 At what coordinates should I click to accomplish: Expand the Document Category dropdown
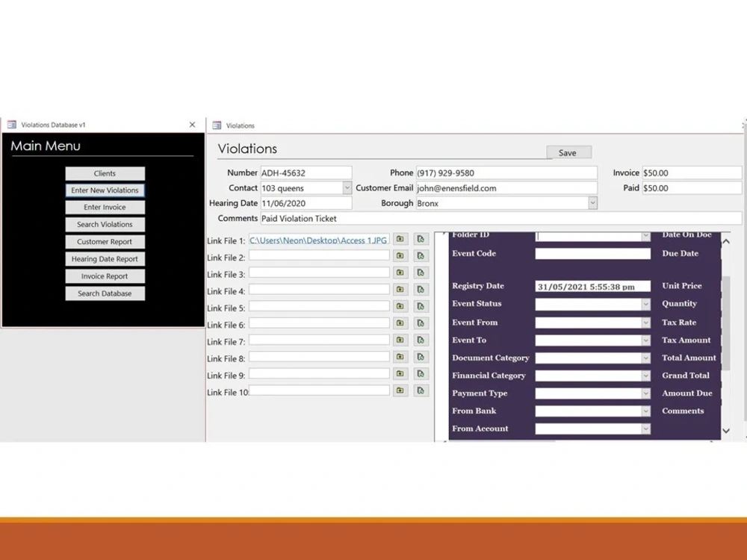[645, 358]
